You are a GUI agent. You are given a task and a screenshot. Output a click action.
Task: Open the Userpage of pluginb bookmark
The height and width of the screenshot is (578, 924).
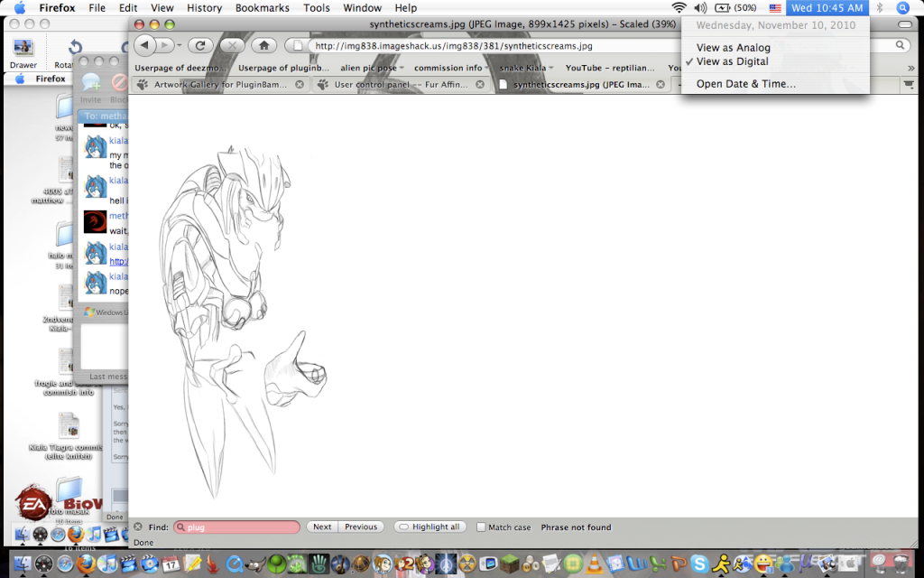[x=283, y=68]
